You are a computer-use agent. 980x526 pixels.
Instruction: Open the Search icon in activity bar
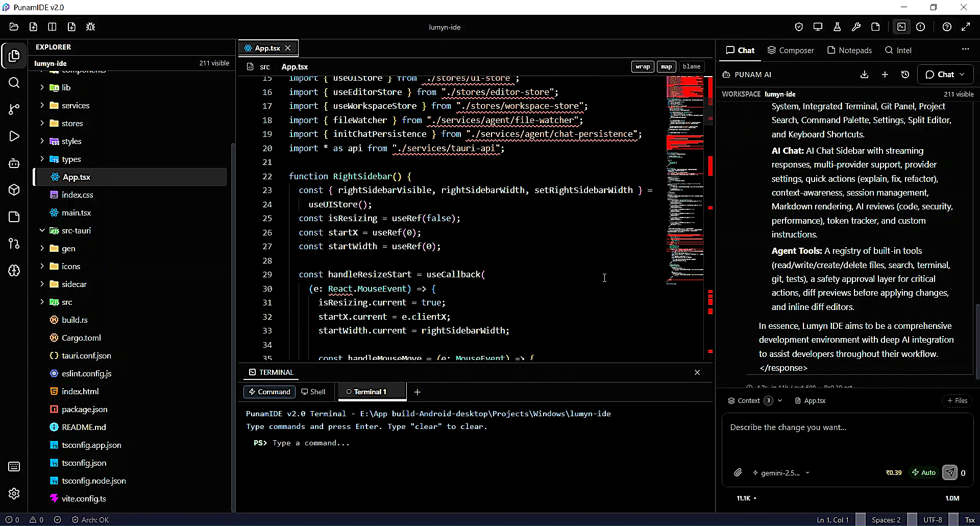tap(14, 83)
